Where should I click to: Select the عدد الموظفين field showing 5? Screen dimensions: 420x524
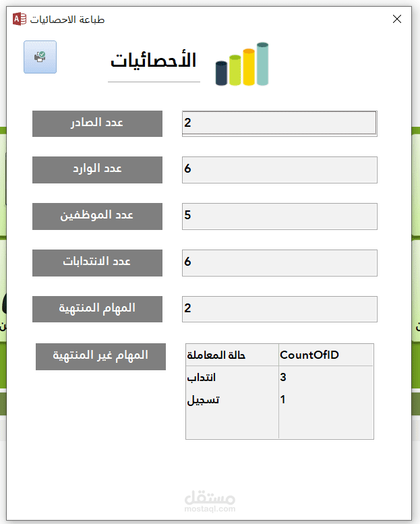pyautogui.click(x=279, y=216)
